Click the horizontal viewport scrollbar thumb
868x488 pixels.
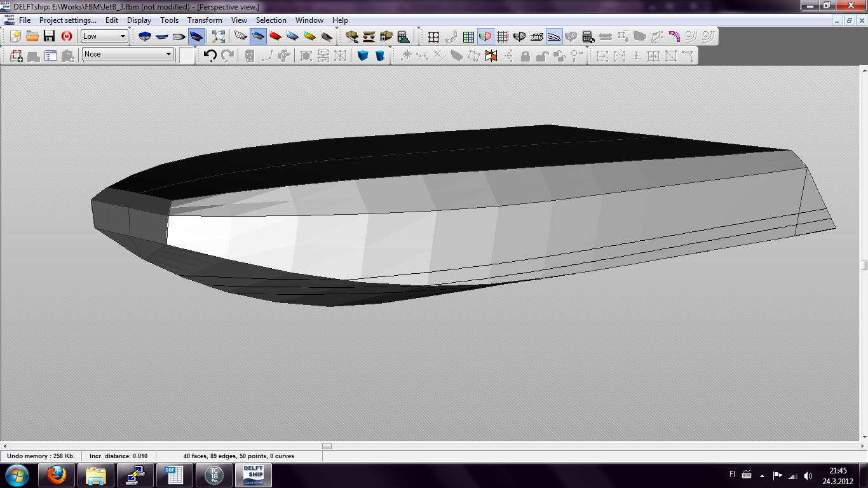pos(327,446)
